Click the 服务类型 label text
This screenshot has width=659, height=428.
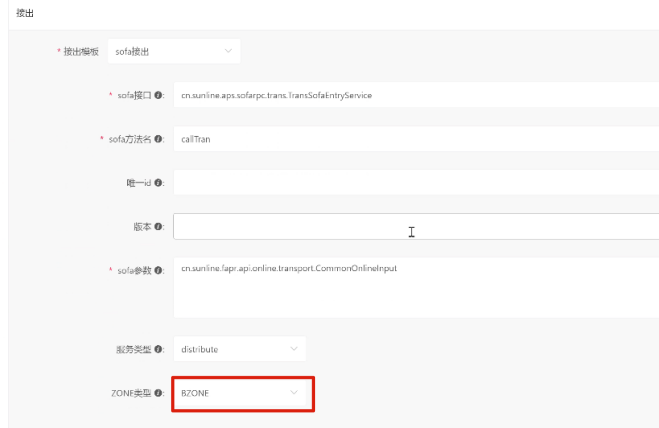133,349
